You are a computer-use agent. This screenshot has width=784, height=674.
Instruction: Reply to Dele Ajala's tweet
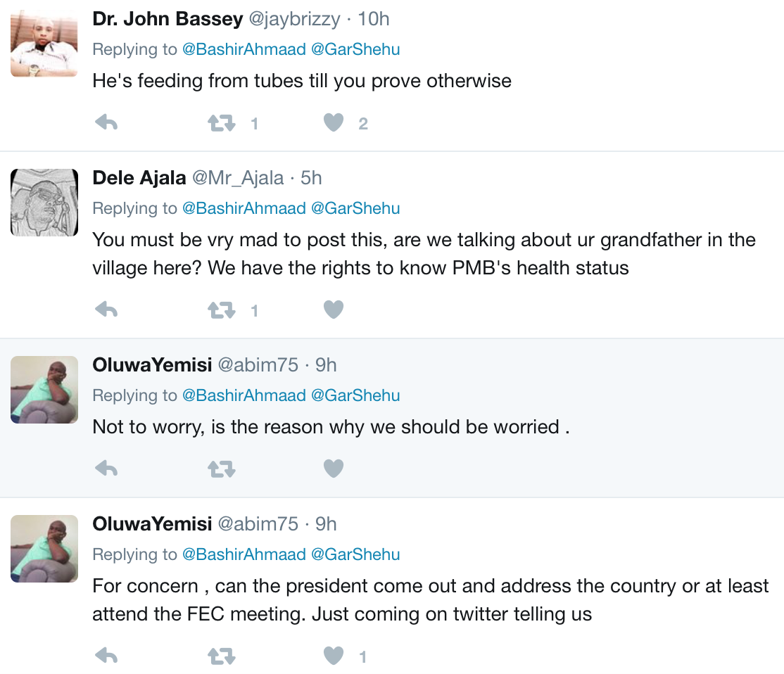(x=106, y=310)
